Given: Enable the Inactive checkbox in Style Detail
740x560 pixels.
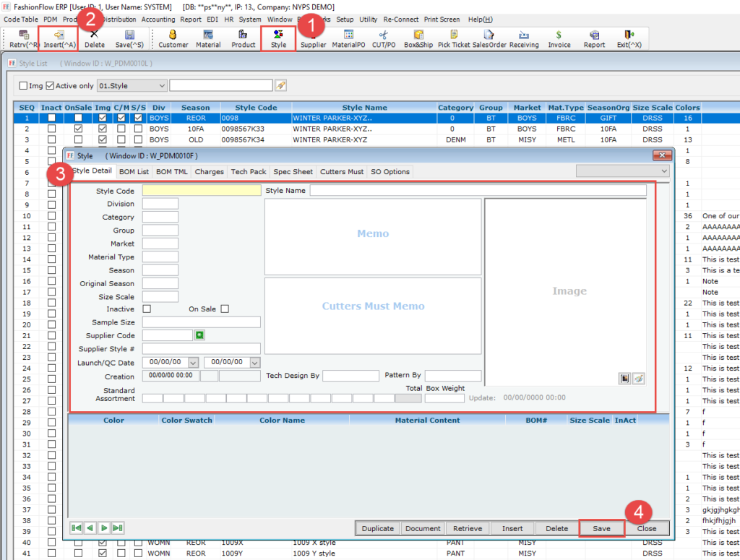Looking at the screenshot, I should click(x=147, y=309).
